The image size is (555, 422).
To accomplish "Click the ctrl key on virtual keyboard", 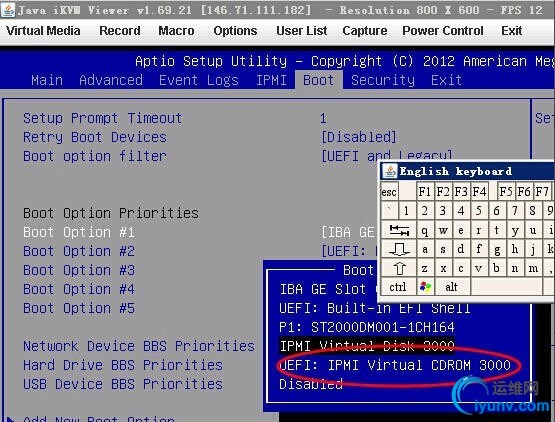I will coord(398,287).
